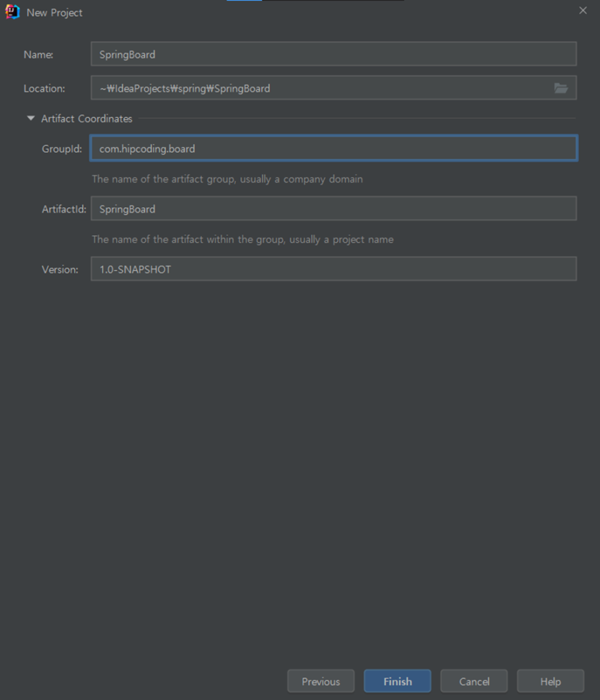Viewport: 600px width, 700px height.
Task: Click the Version field showing 1.0-SNAPSHOT
Action: click(x=333, y=269)
